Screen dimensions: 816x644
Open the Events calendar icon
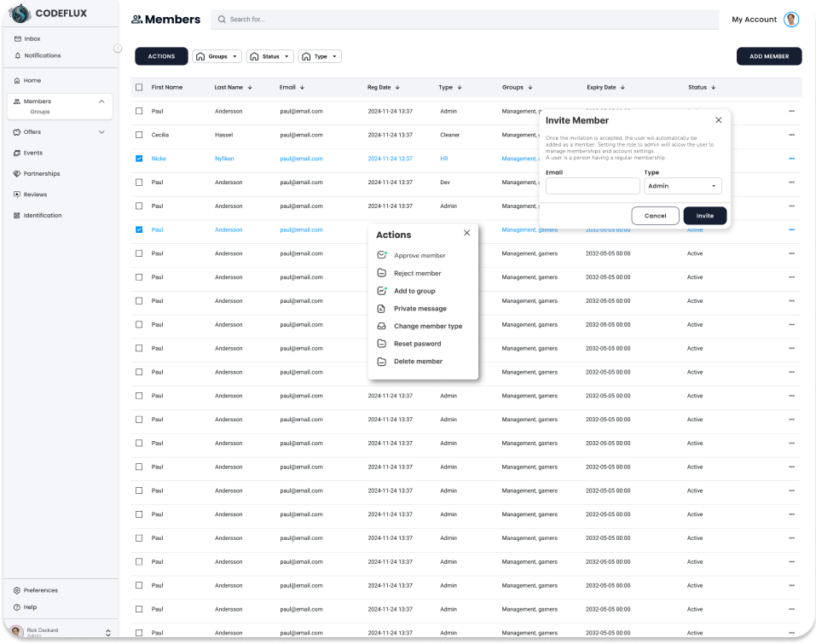click(17, 153)
